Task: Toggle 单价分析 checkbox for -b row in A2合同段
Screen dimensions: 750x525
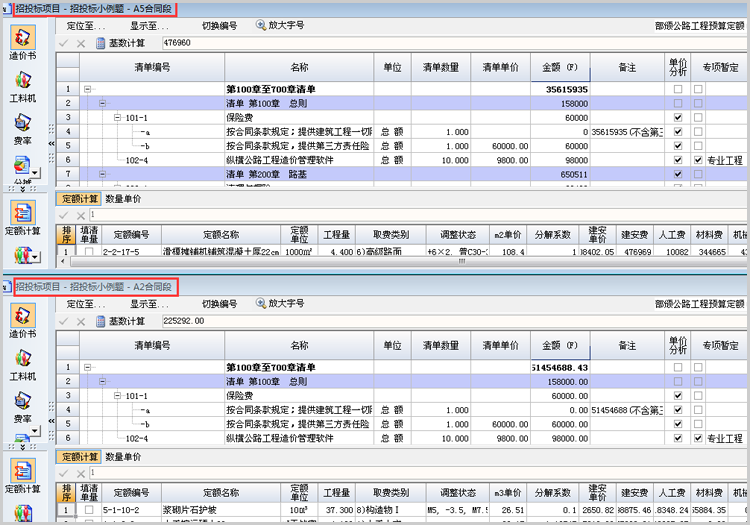Action: (x=678, y=424)
